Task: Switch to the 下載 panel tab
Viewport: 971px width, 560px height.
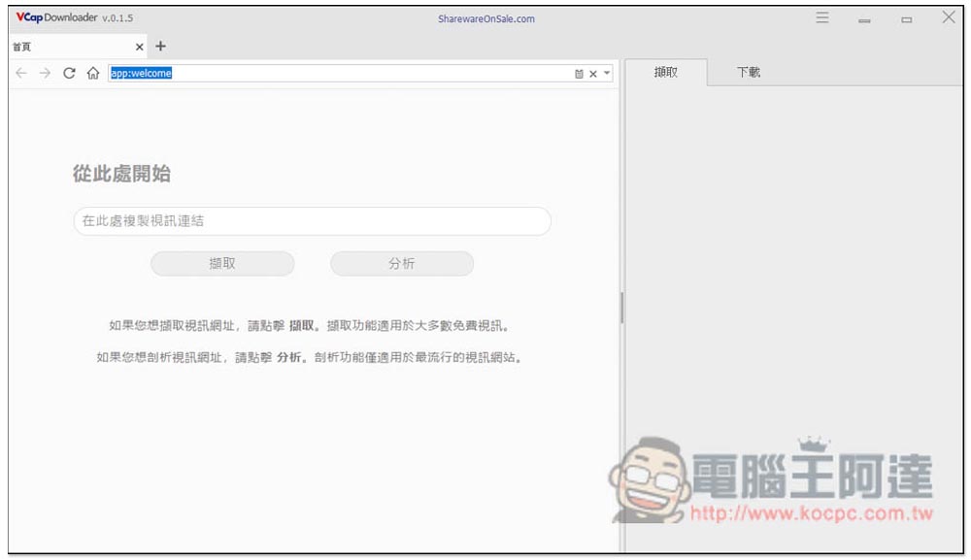Action: [x=748, y=73]
